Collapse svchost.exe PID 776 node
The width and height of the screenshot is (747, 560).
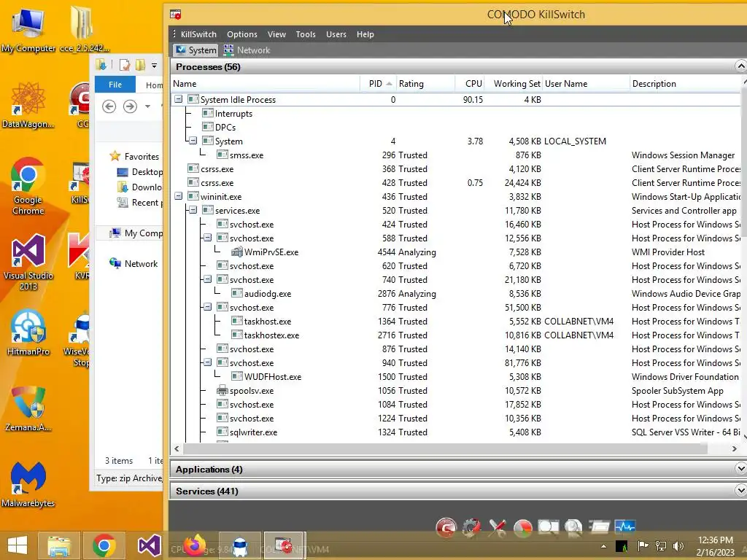point(208,307)
